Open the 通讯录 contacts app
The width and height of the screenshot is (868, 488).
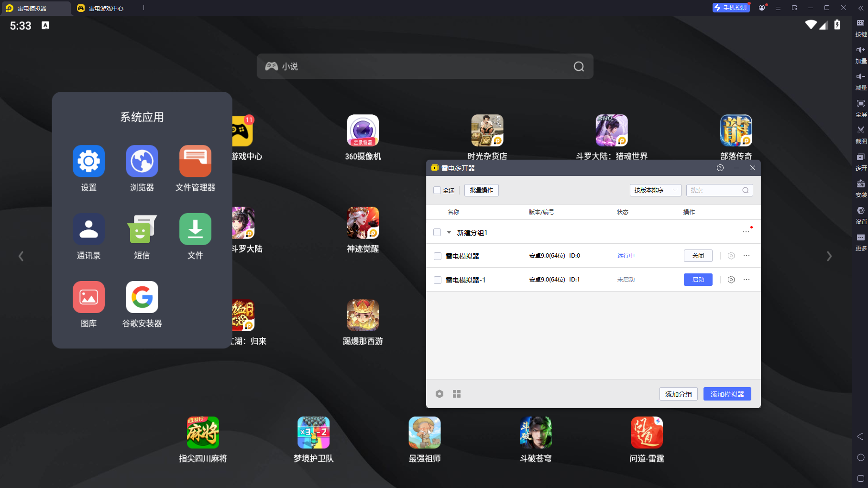(88, 229)
